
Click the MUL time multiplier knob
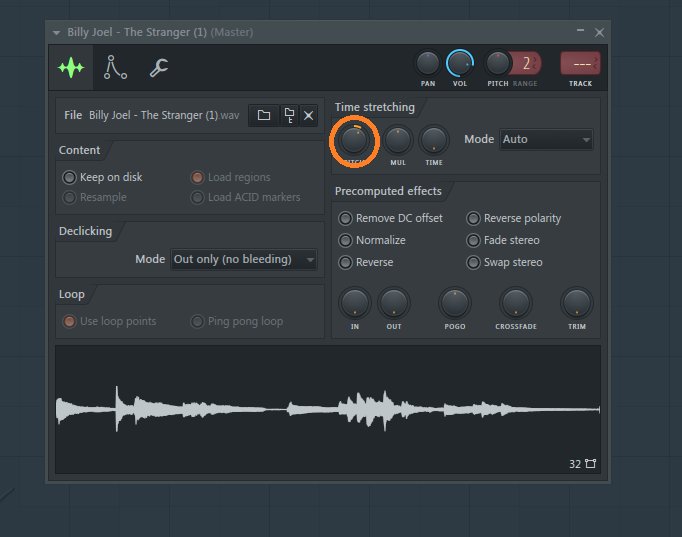click(x=398, y=140)
